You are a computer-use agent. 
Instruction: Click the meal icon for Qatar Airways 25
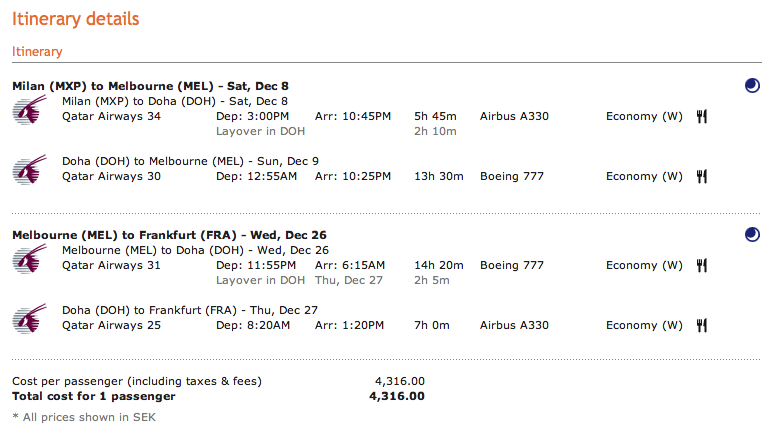pos(702,326)
